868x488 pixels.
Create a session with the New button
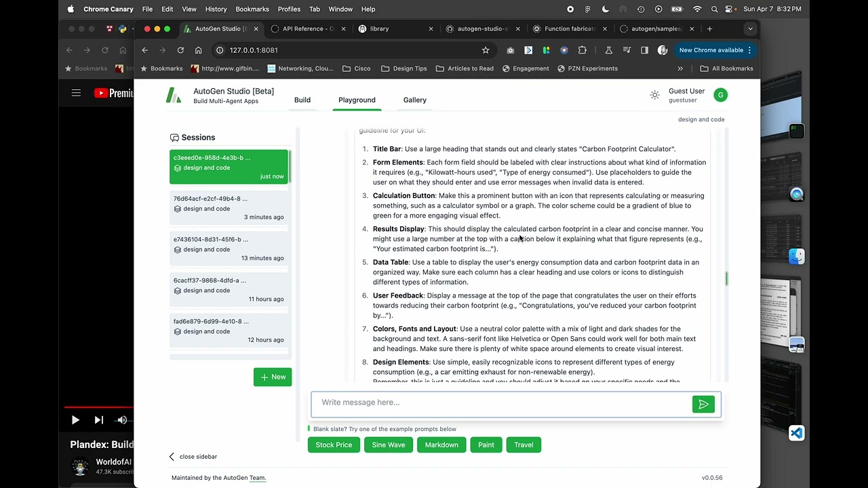pyautogui.click(x=273, y=377)
